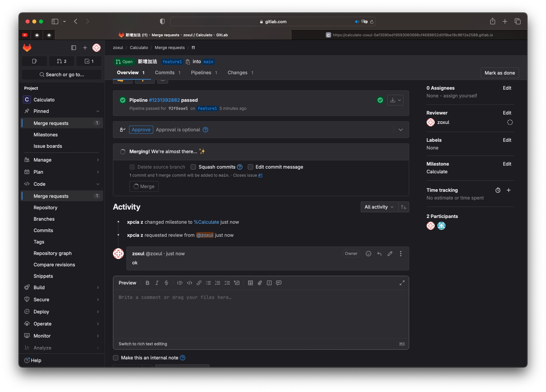The image size is (546, 392).
Task: Open the All activity filter dropdown
Action: click(x=379, y=207)
